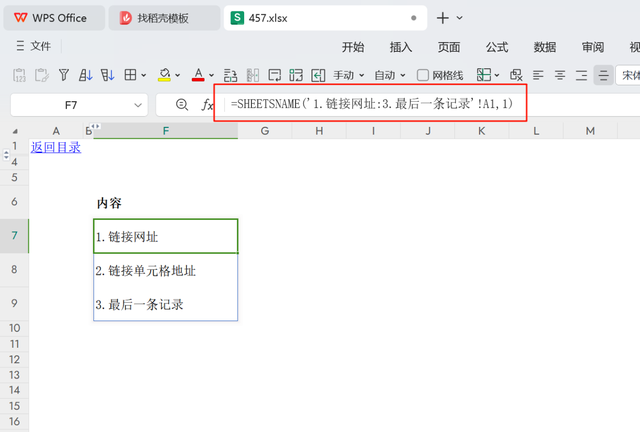The image size is (640, 432).
Task: Align text left icon
Action: (x=538, y=75)
